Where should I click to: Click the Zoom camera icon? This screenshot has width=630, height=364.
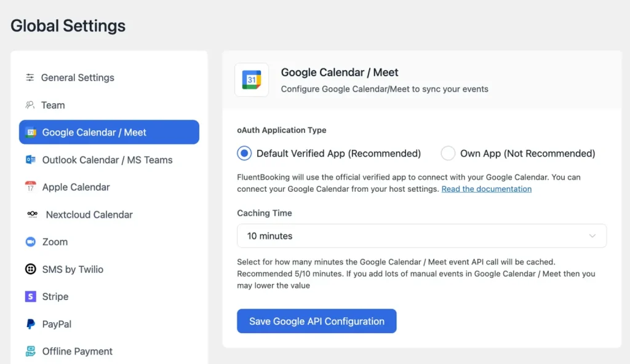(32, 242)
